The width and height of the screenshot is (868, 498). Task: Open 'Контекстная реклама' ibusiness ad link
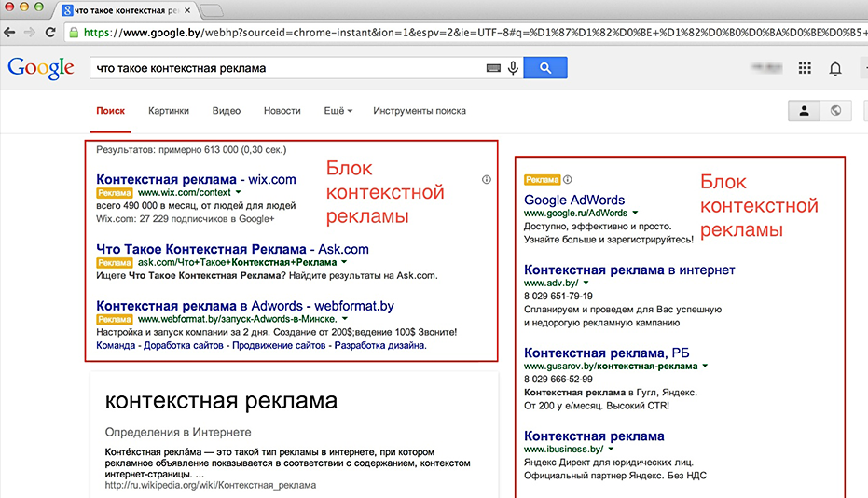coord(594,436)
